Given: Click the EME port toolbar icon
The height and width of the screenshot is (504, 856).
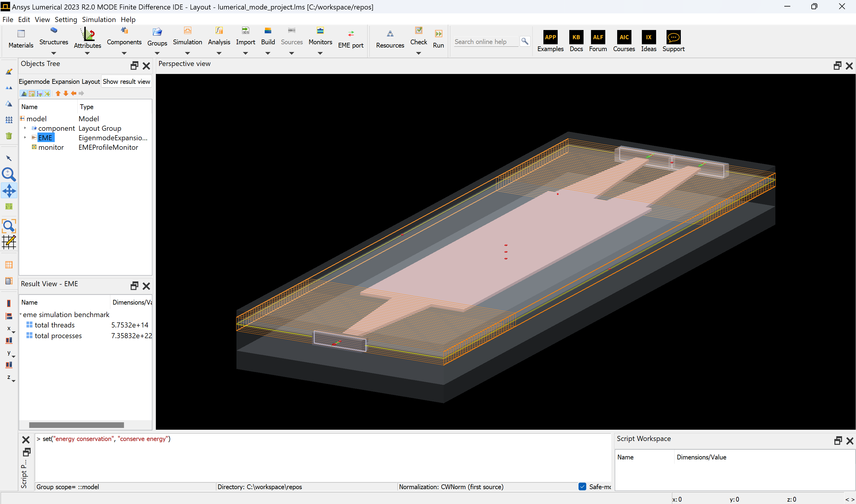Looking at the screenshot, I should 351,34.
